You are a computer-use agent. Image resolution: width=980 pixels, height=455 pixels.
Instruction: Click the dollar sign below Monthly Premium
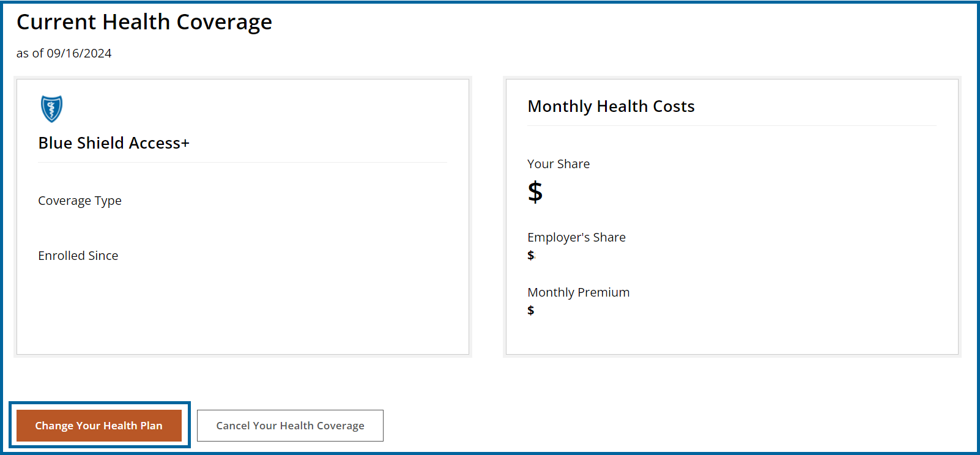pyautogui.click(x=531, y=310)
